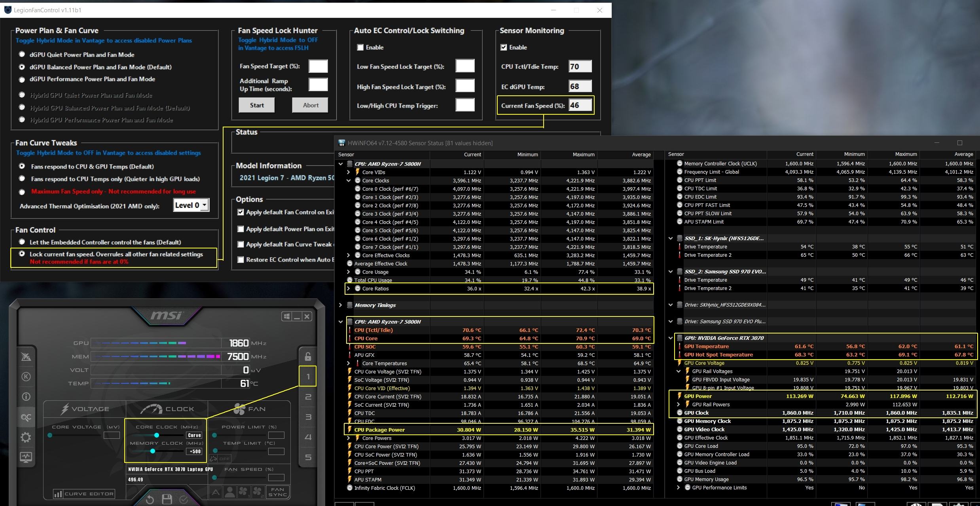
Task: Expand Core VIDs row
Action: [348, 172]
